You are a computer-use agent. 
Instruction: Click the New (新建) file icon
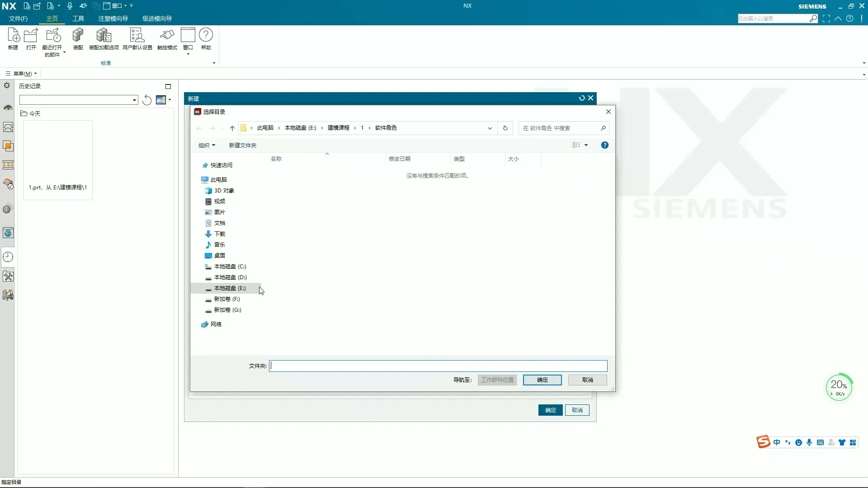[x=13, y=36]
